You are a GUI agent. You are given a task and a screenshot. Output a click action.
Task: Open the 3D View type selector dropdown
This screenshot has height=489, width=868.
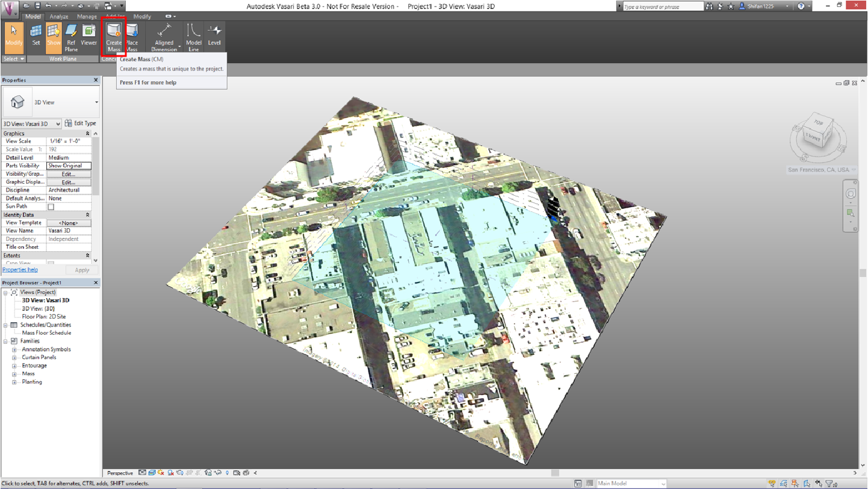[96, 102]
